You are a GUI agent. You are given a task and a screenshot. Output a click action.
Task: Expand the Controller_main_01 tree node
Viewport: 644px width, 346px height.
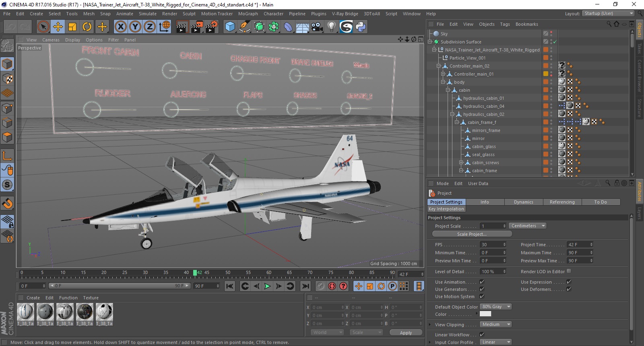[x=443, y=74]
